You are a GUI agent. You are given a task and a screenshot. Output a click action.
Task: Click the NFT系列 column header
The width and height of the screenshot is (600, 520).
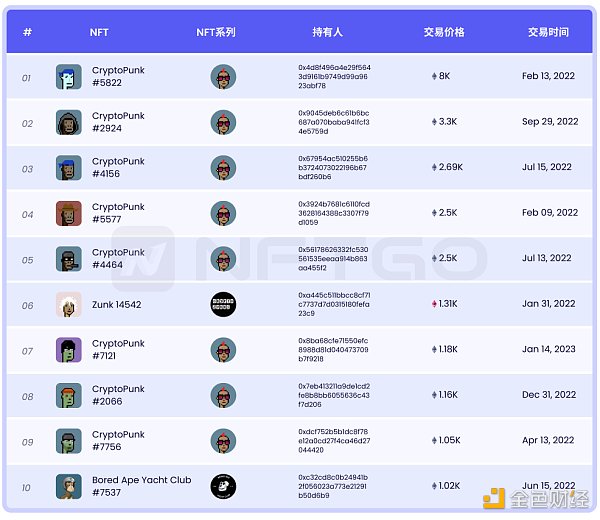tap(216, 32)
